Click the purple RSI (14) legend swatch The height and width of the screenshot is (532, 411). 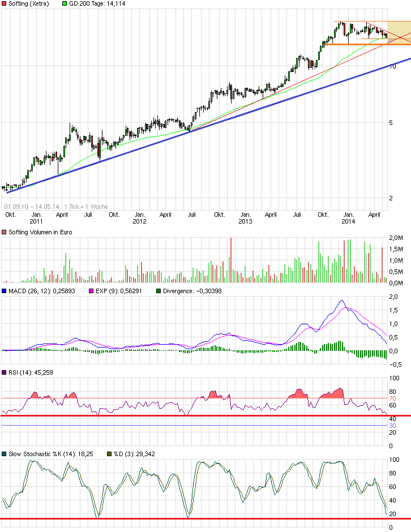pos(4,372)
